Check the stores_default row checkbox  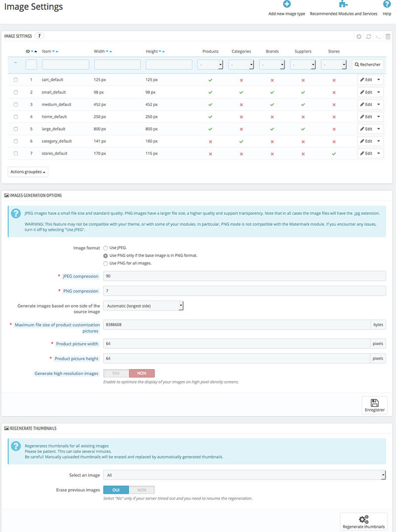pyautogui.click(x=16, y=154)
